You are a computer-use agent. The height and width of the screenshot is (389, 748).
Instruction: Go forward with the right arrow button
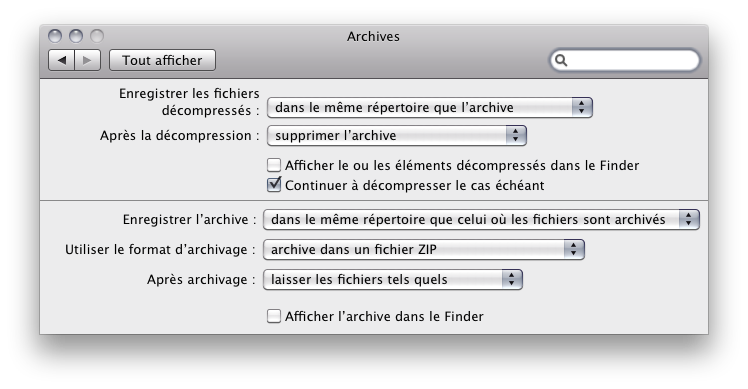pos(87,61)
